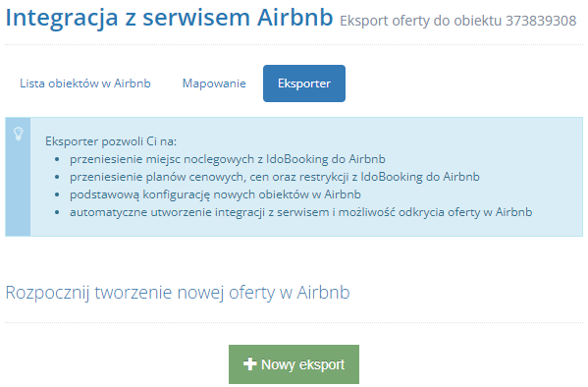Click the podstawową konfigurację nowych obiektów line
588x387 pixels.
(x=215, y=194)
